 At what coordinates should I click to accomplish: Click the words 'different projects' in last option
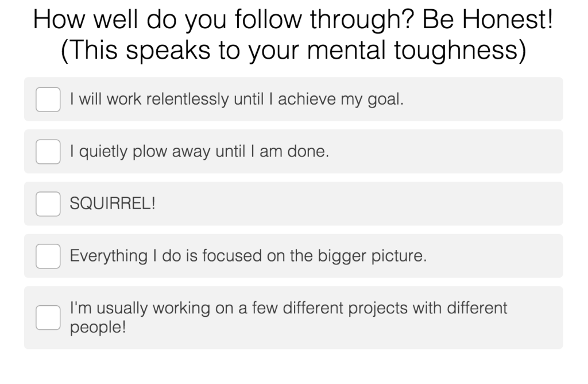(345, 308)
